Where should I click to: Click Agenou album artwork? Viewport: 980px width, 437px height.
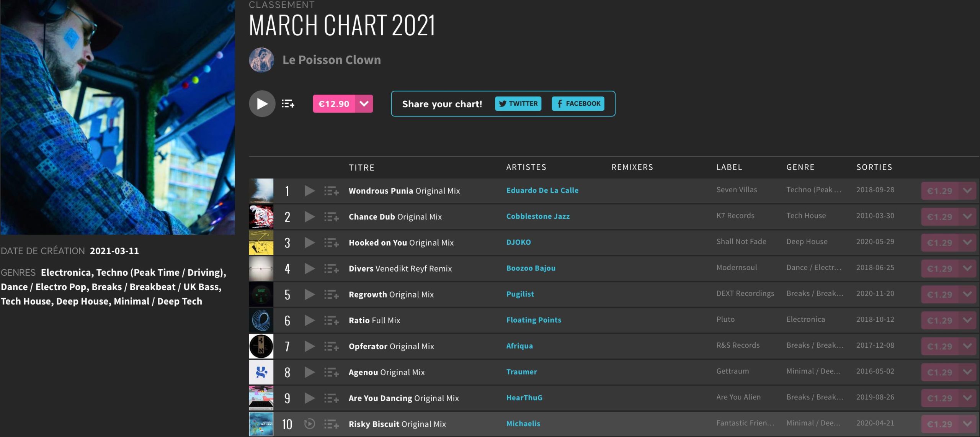(261, 372)
